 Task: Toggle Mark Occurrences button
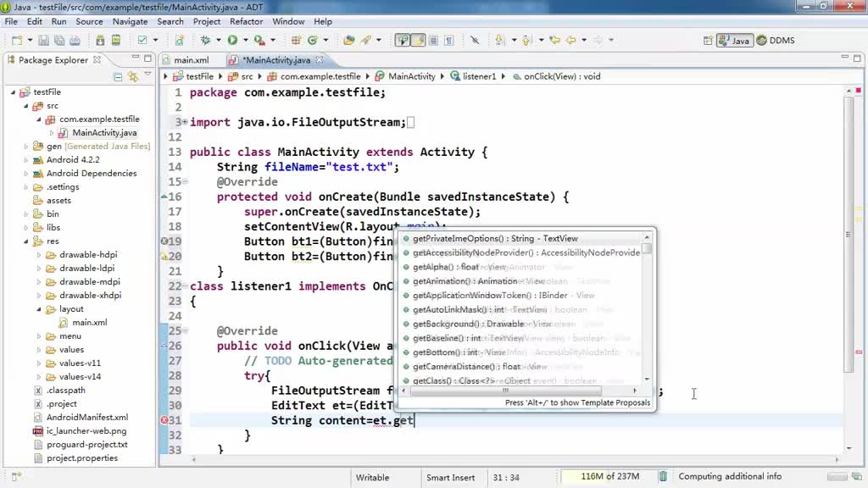(403, 41)
